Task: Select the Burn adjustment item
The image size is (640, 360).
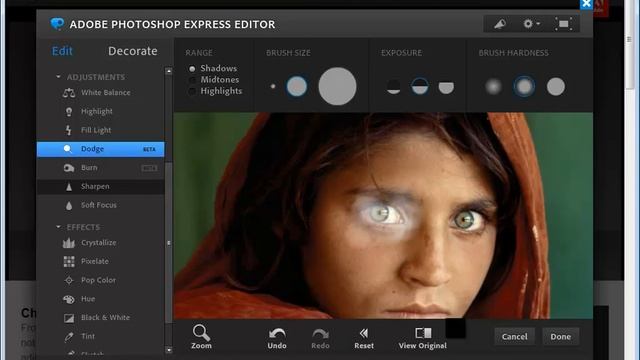Action: click(x=100, y=168)
